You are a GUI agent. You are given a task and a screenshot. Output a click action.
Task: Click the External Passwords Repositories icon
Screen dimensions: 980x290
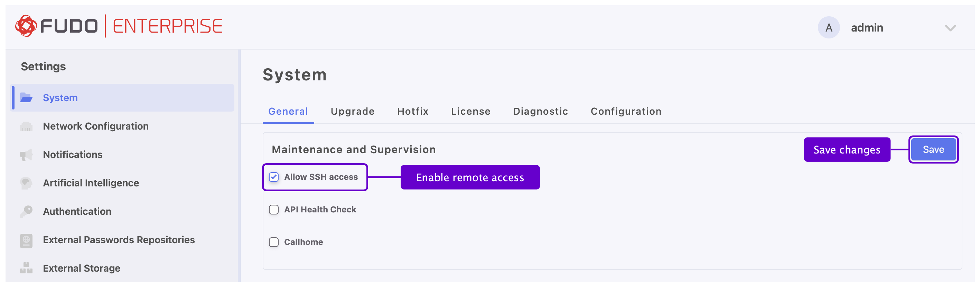point(26,240)
